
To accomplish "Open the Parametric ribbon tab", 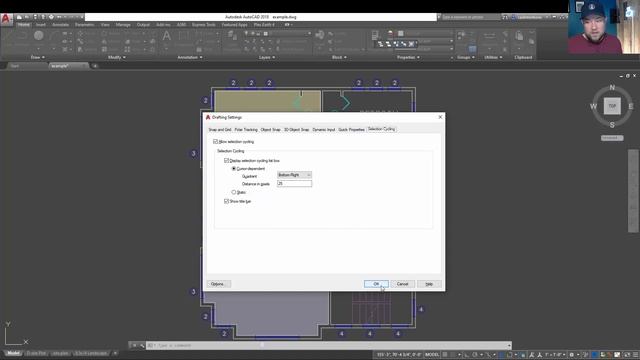I will pyautogui.click(x=84, y=25).
